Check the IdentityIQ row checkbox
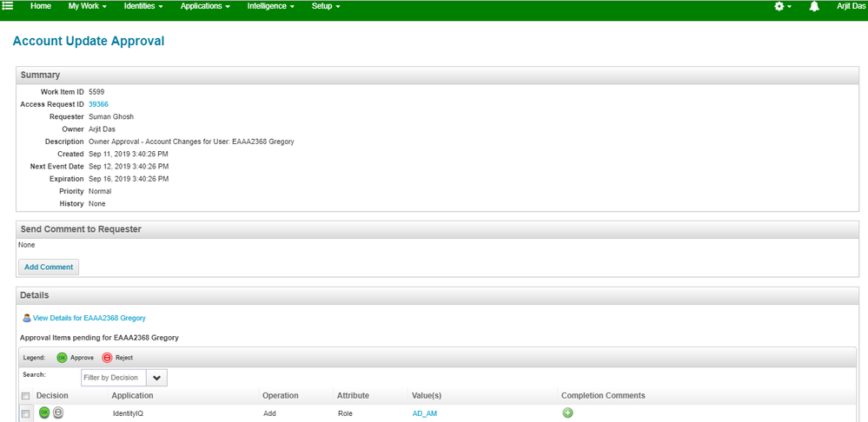This screenshot has width=868, height=422. (25, 414)
